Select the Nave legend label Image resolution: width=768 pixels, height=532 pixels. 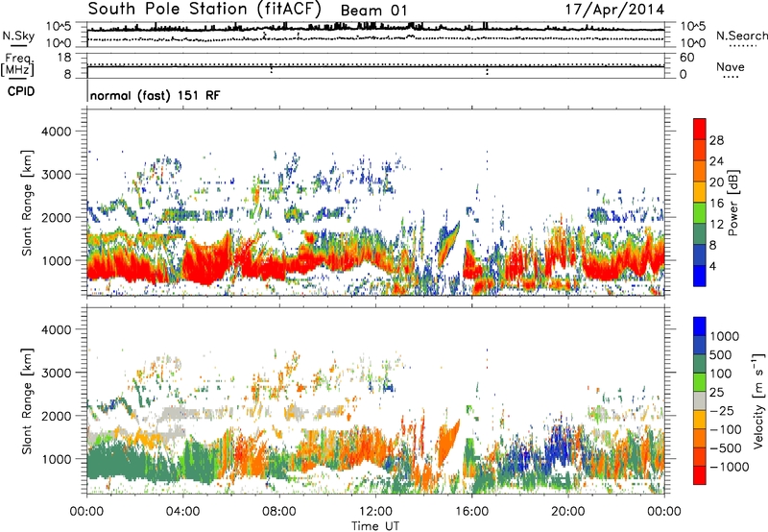(x=731, y=66)
